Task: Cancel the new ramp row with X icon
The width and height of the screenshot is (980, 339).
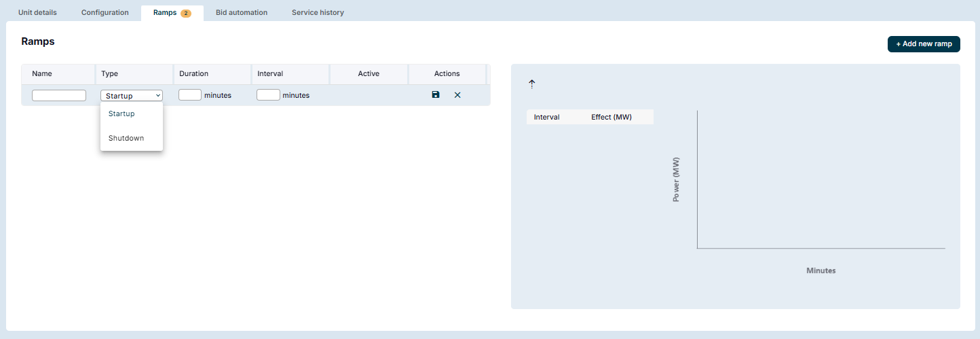Action: point(457,95)
